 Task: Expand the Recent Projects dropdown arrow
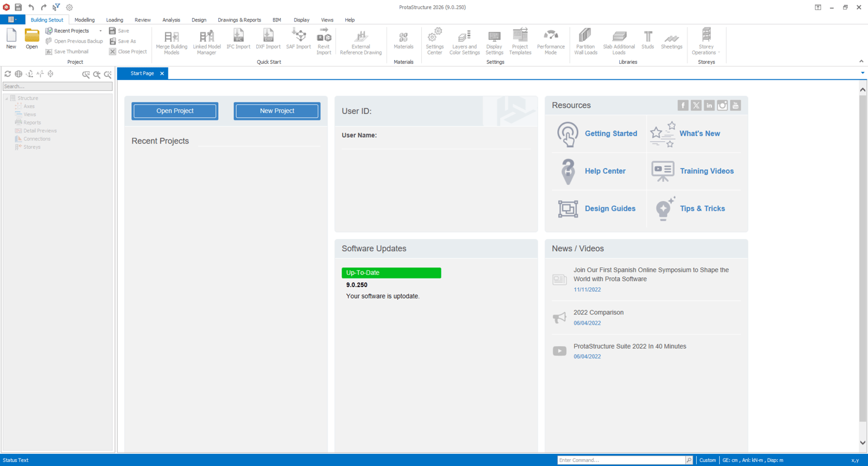click(101, 31)
